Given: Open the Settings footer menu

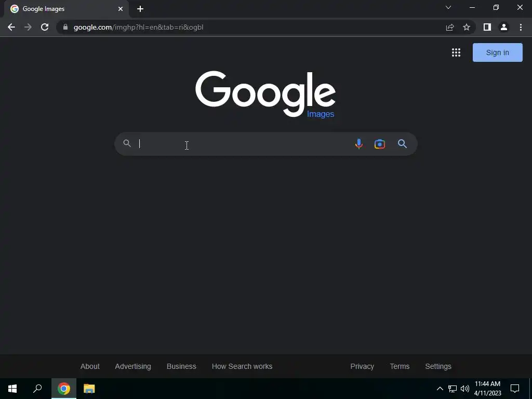Looking at the screenshot, I should click(x=438, y=366).
